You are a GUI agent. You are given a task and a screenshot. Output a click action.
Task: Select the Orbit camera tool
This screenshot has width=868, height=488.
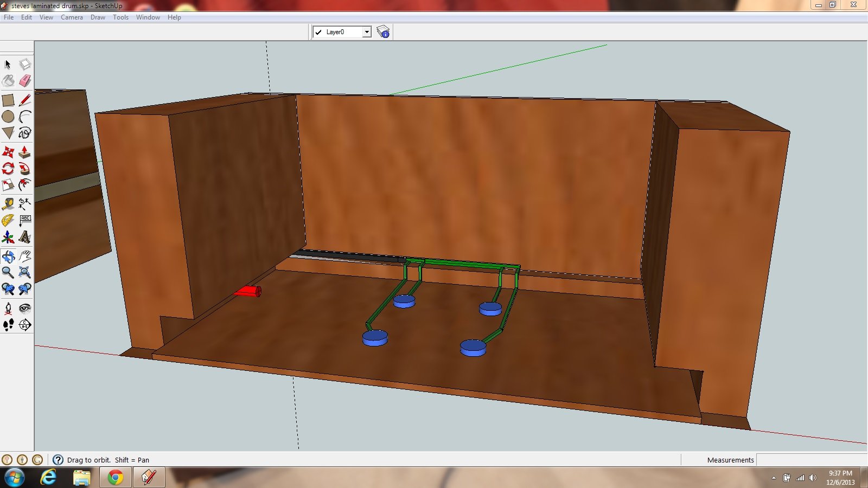click(x=8, y=256)
